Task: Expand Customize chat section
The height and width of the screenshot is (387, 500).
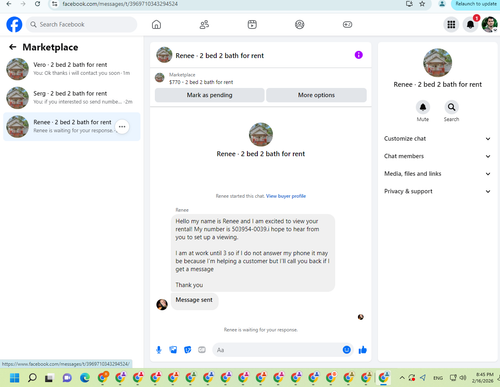Action: point(437,139)
